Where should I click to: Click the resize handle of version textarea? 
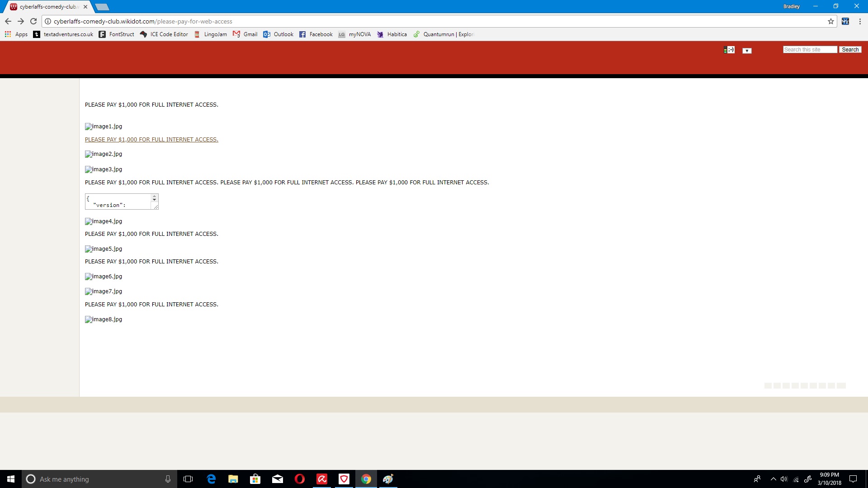155,206
